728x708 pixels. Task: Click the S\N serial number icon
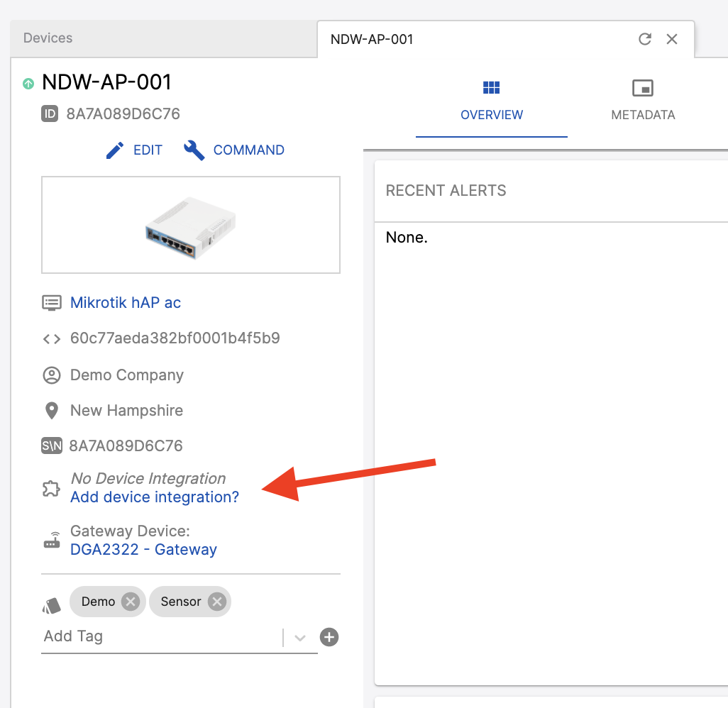coord(52,446)
